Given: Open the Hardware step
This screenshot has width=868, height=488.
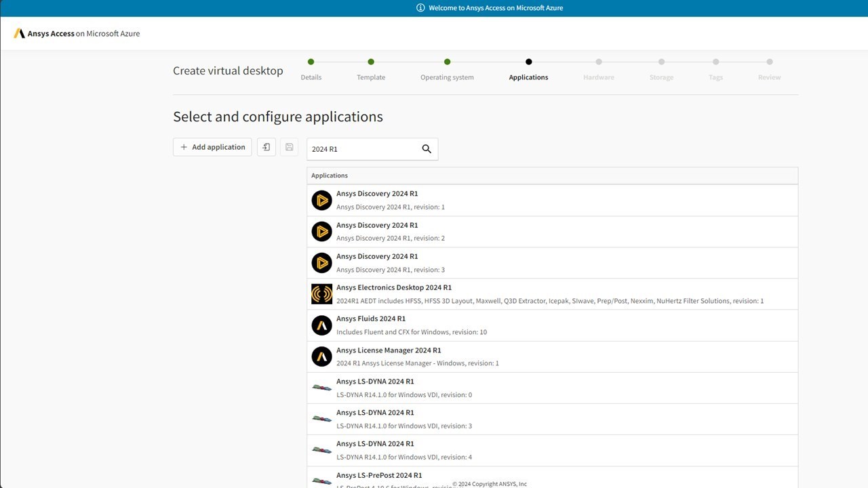Looking at the screenshot, I should [599, 70].
